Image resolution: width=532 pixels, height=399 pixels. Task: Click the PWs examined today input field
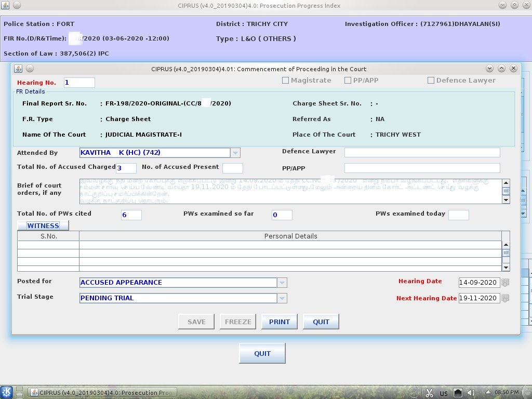(x=459, y=215)
